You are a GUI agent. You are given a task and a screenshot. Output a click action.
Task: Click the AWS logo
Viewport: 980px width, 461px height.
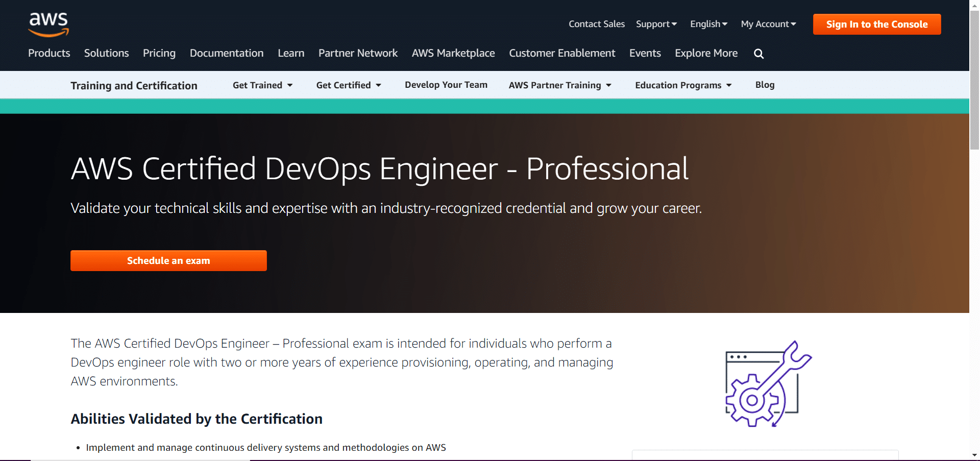click(x=48, y=25)
